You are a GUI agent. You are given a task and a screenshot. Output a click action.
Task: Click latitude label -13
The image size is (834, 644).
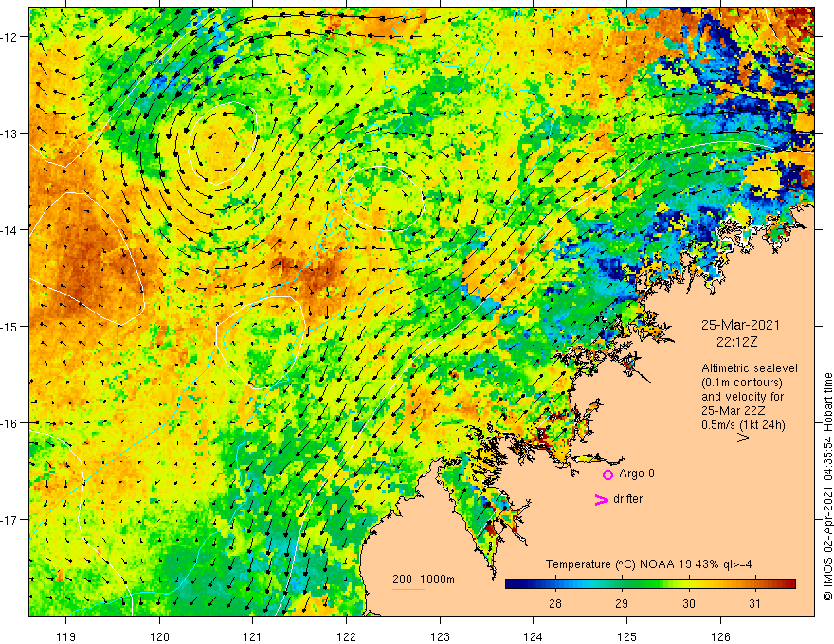coord(10,134)
